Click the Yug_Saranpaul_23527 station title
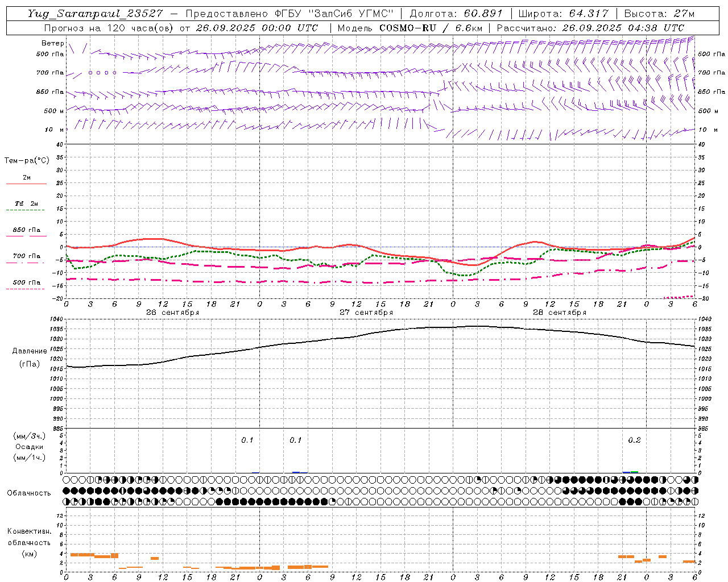This screenshot has height=582, width=728. coord(96,14)
